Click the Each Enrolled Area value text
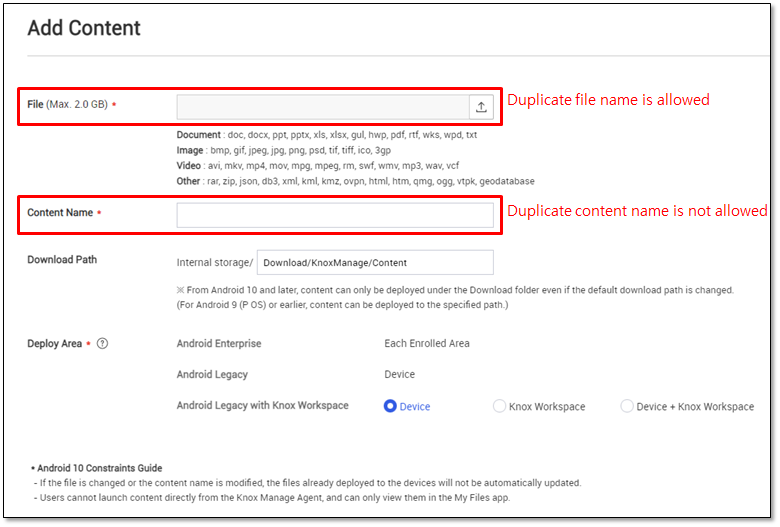The height and width of the screenshot is (527, 780). [427, 343]
